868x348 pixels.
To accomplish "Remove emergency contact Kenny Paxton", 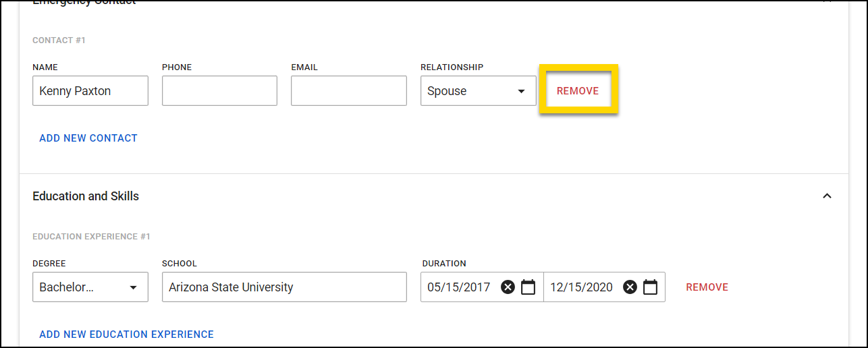I will 578,91.
